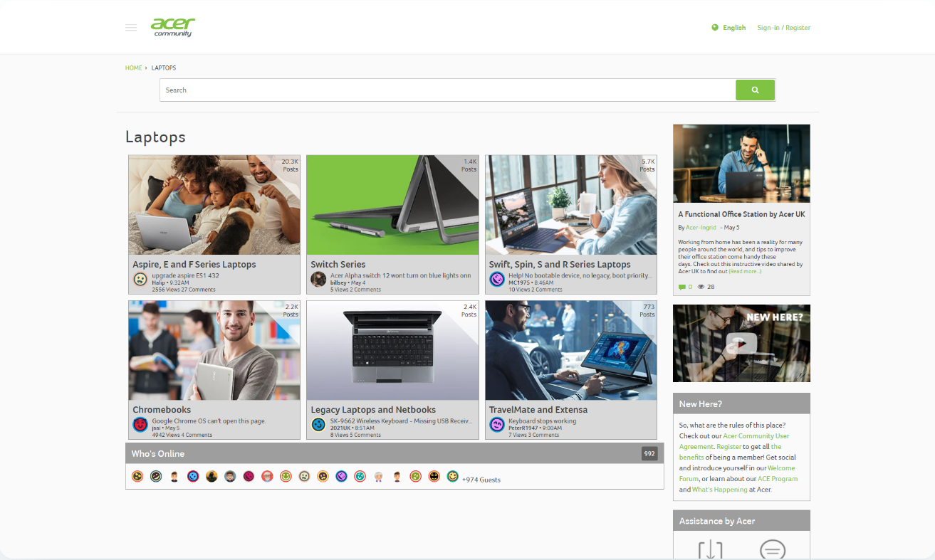Click the eye views icon beside 28

[701, 287]
